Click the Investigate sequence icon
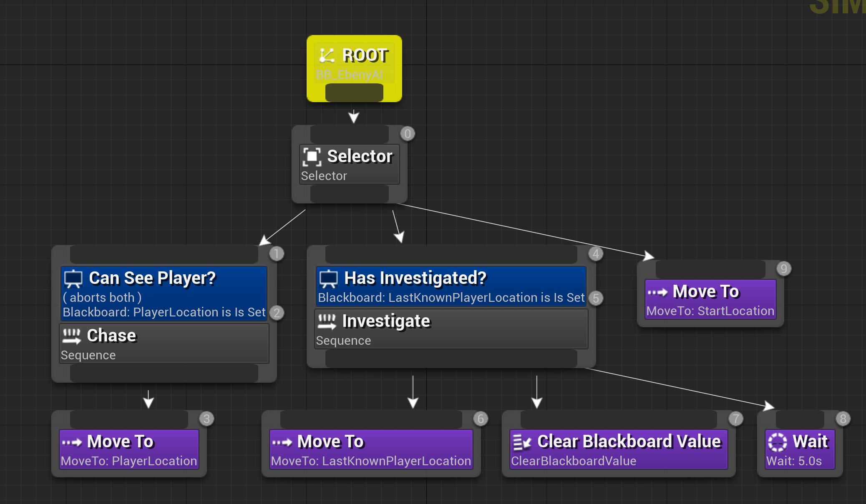The height and width of the screenshot is (504, 866). (327, 321)
